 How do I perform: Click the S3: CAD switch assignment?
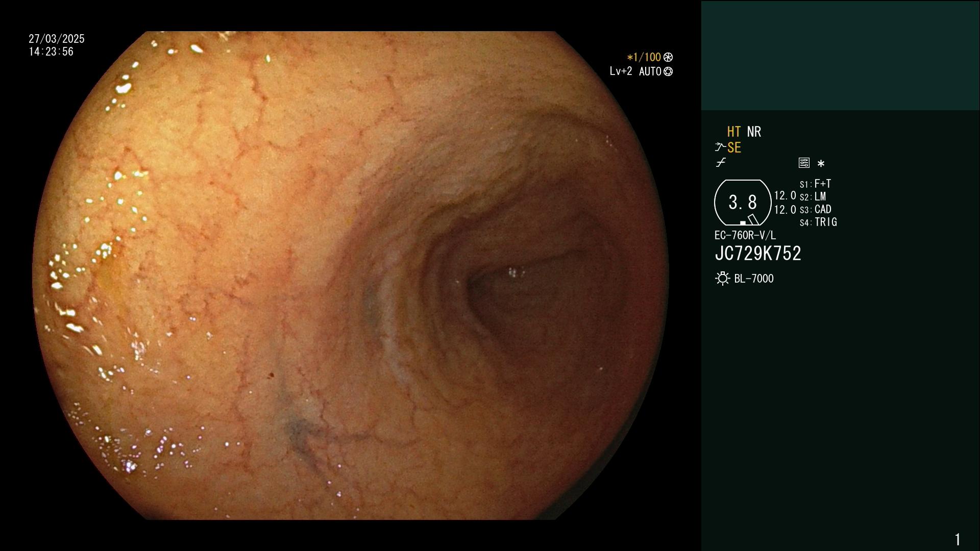(x=816, y=209)
